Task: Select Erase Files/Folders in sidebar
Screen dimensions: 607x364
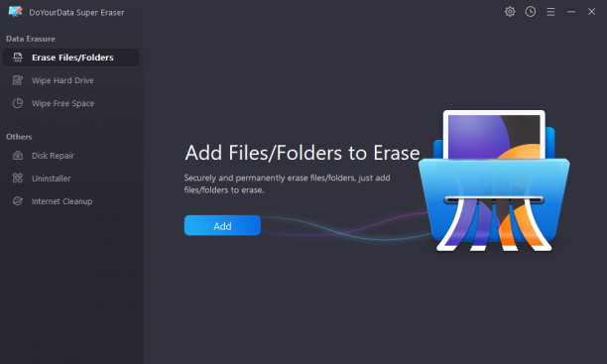Action: (70, 58)
